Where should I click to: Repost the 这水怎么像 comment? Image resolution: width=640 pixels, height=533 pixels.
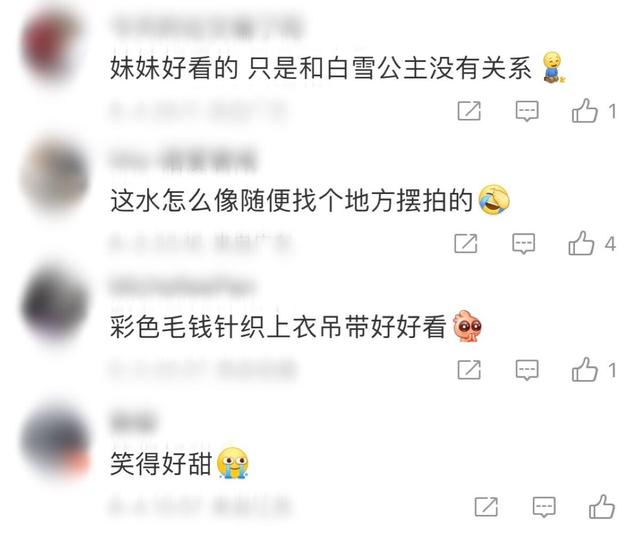pos(466,243)
